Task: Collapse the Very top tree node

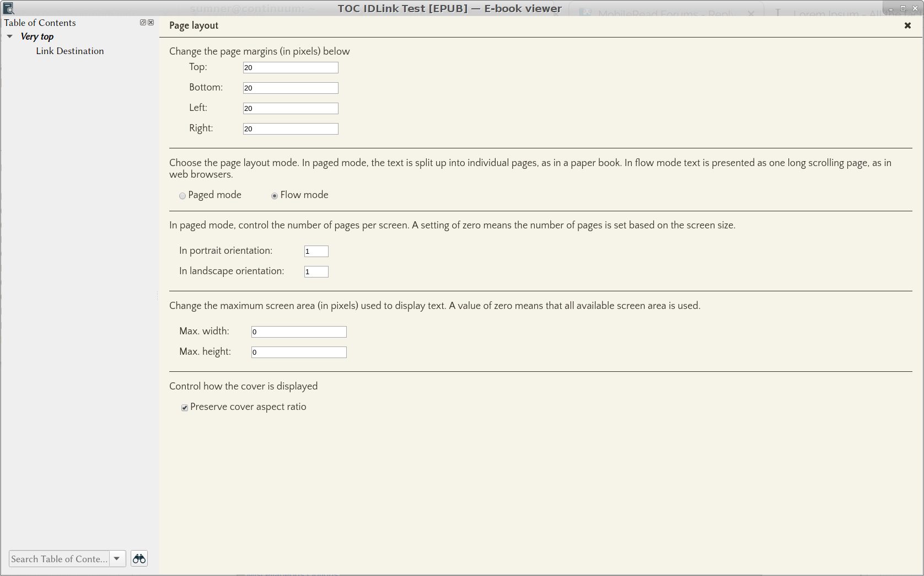Action: [10, 36]
